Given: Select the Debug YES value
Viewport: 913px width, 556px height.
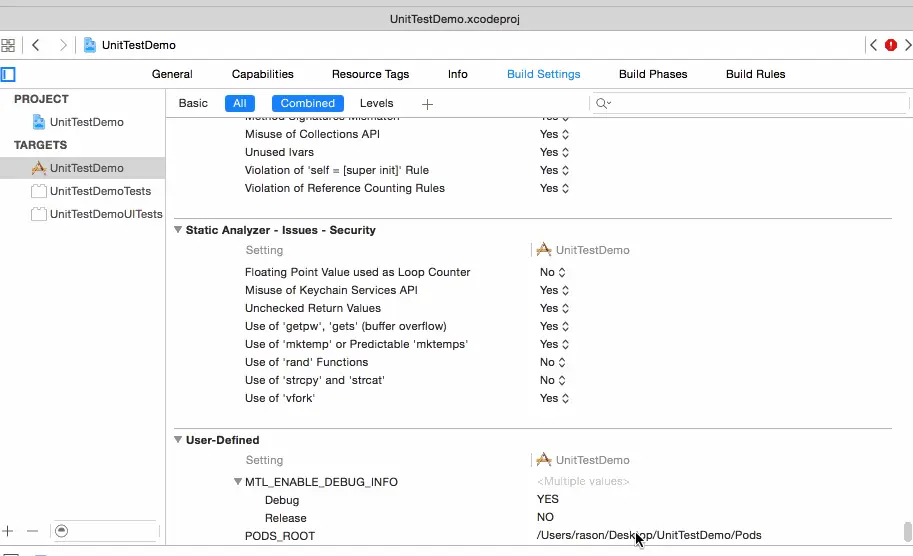Looking at the screenshot, I should click(x=547, y=499).
